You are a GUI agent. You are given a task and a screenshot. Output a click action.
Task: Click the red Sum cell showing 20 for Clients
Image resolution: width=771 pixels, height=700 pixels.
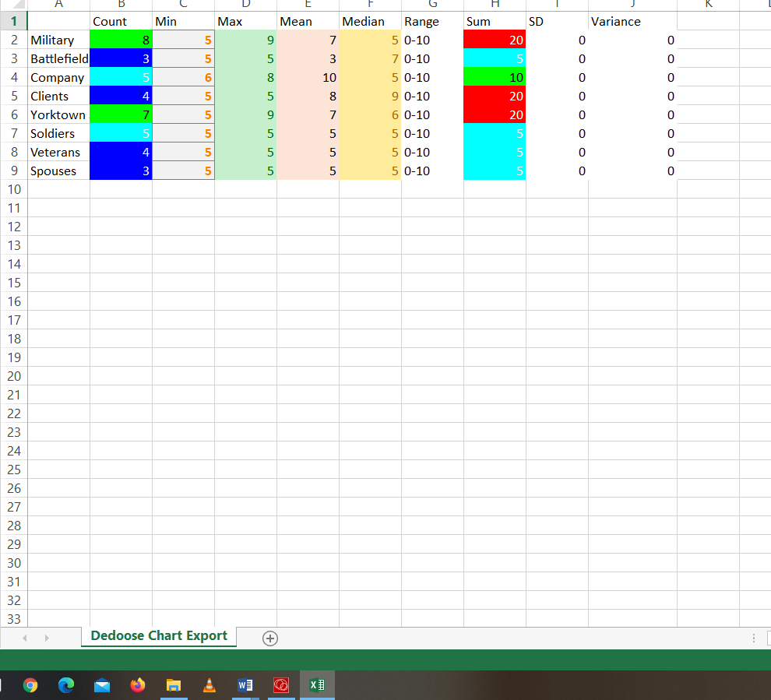click(495, 96)
